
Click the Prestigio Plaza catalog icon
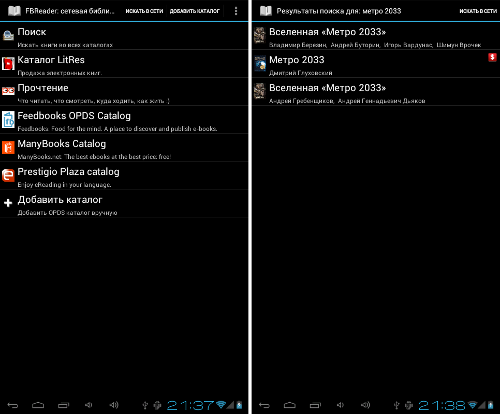(8, 175)
